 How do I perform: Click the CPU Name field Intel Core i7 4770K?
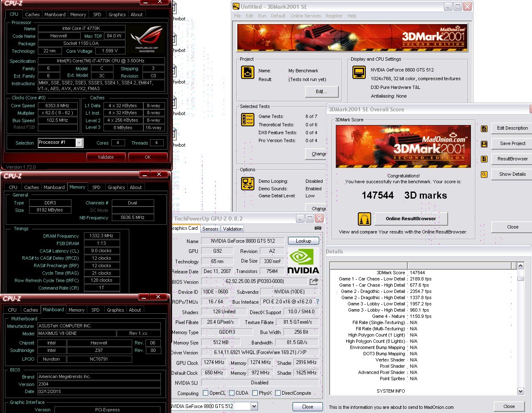[x=81, y=29]
